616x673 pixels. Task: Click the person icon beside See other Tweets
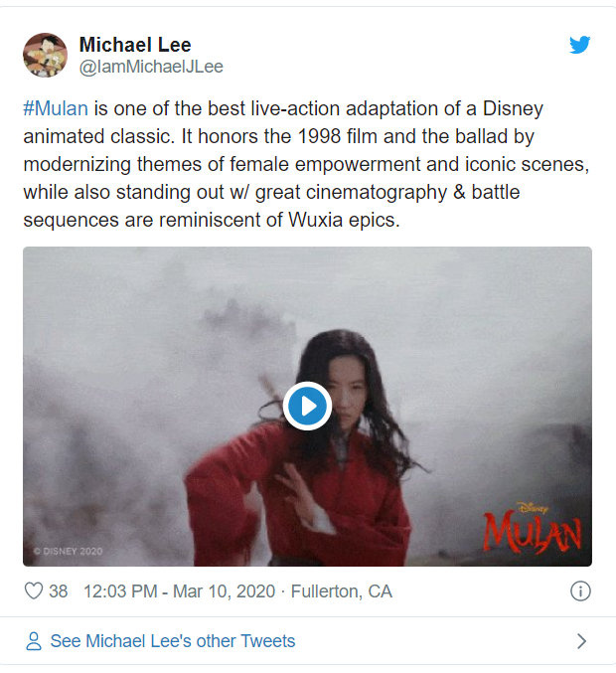coord(34,641)
